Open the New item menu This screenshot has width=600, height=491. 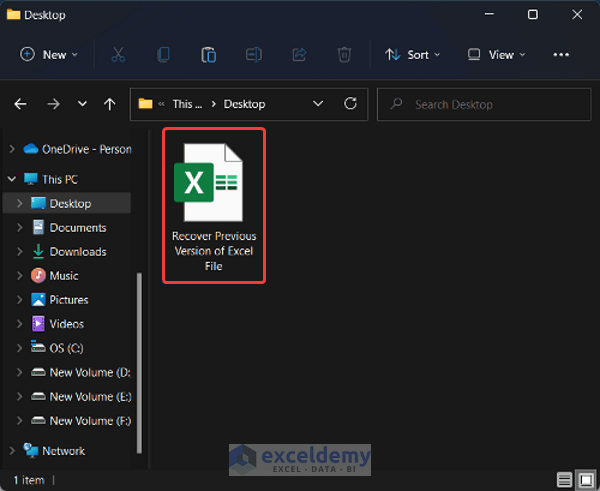coord(49,55)
